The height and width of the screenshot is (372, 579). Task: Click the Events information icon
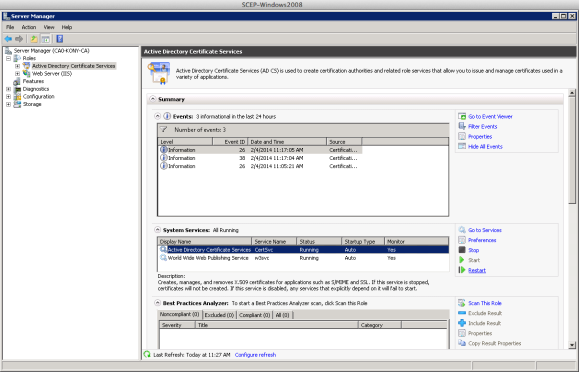[x=167, y=116]
